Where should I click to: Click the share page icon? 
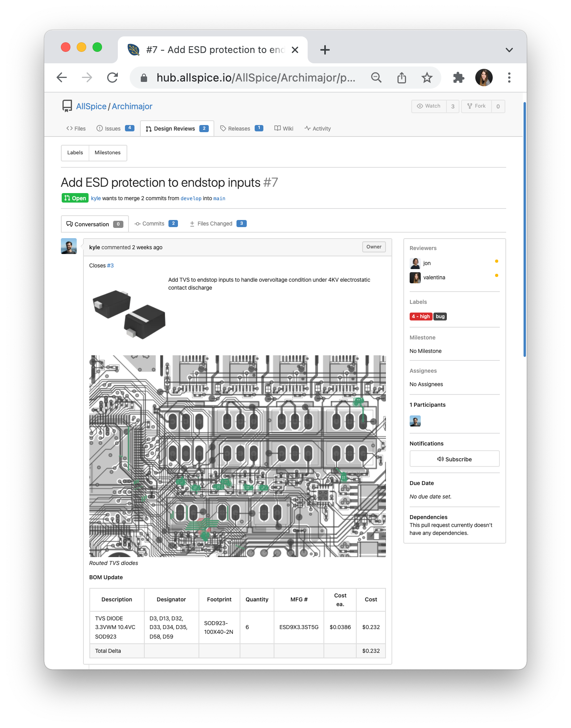(401, 78)
